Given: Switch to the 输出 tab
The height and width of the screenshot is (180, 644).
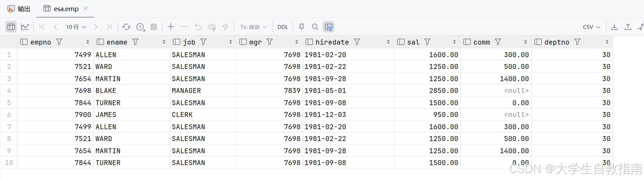Looking at the screenshot, I should point(19,9).
